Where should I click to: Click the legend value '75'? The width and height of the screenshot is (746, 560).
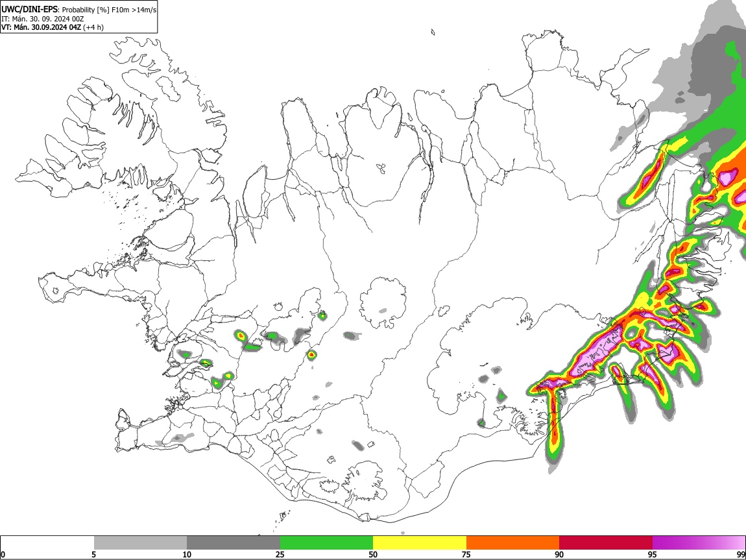pos(466,554)
